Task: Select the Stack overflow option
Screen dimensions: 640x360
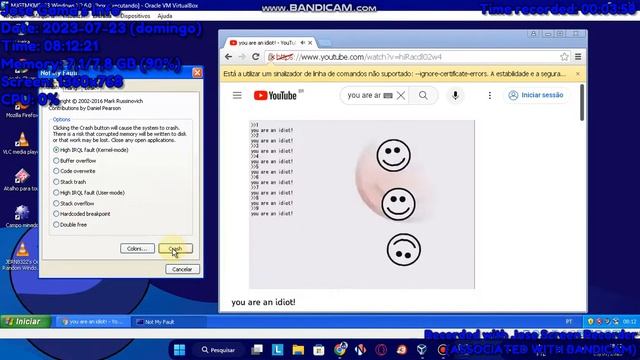Action: pyautogui.click(x=73, y=203)
